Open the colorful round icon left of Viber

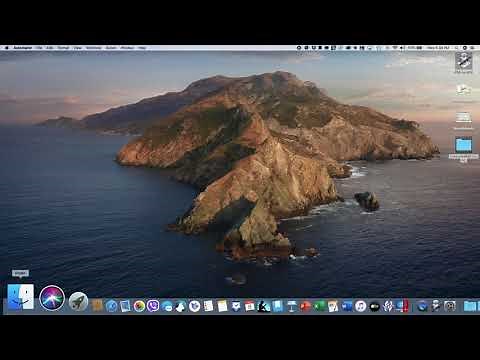[x=139, y=306]
